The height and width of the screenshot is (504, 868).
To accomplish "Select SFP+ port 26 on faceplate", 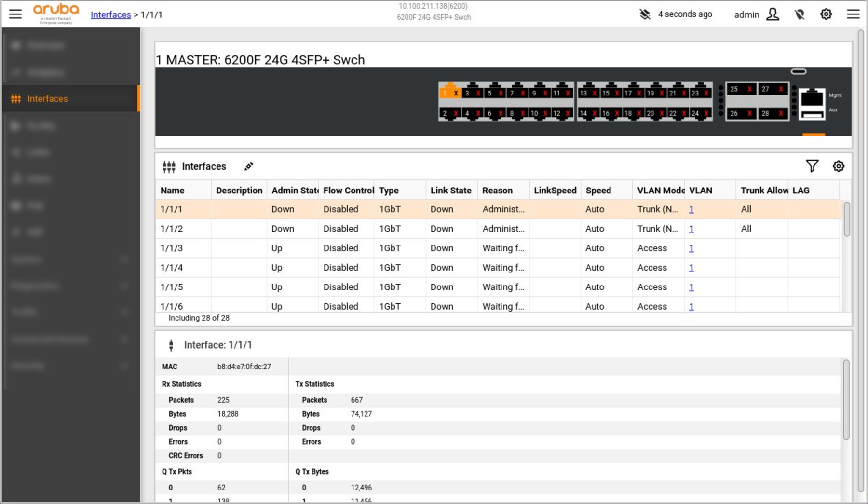I will pyautogui.click(x=741, y=113).
